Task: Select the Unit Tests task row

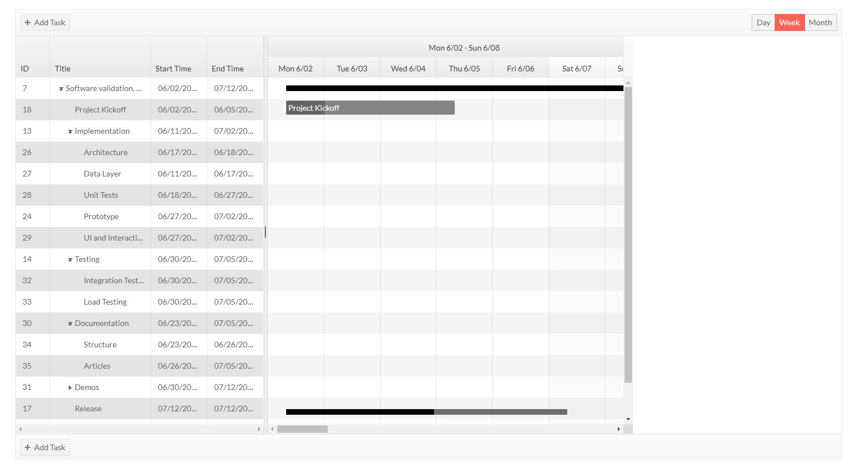Action: [101, 195]
